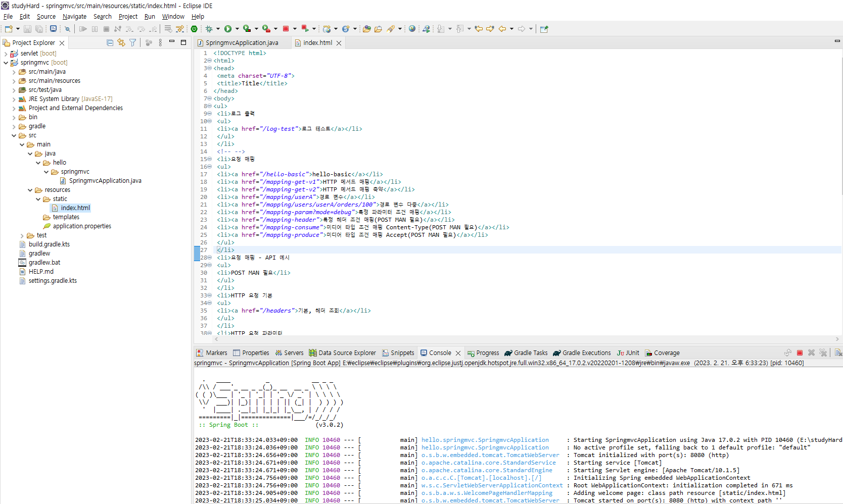Expand the gradle folder
This screenshot has height=504, width=843.
click(x=14, y=126)
